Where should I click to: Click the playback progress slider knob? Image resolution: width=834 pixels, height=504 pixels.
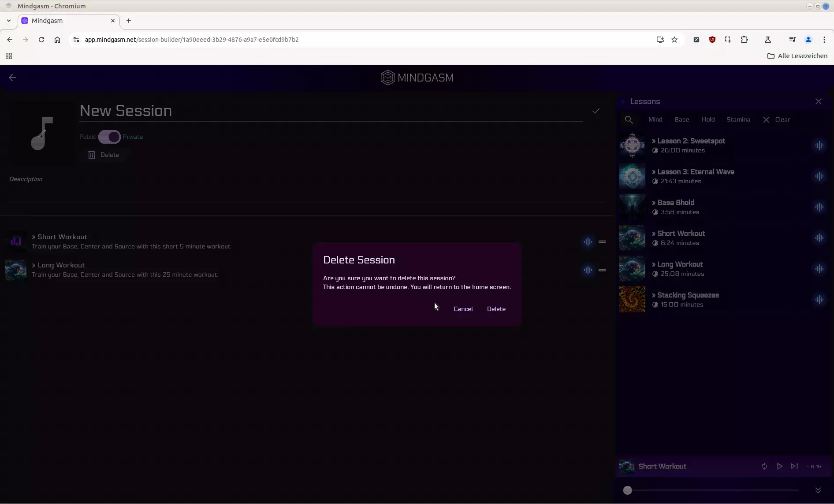[627, 490]
